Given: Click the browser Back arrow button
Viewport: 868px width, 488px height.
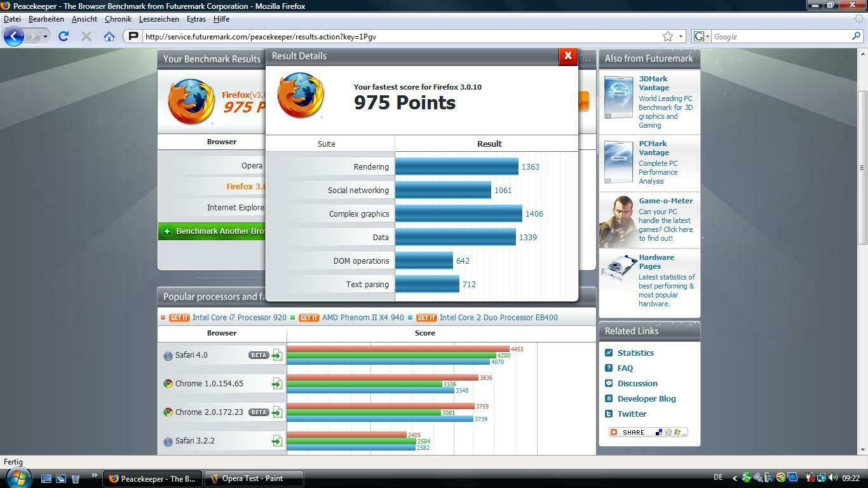Looking at the screenshot, I should pyautogui.click(x=14, y=36).
